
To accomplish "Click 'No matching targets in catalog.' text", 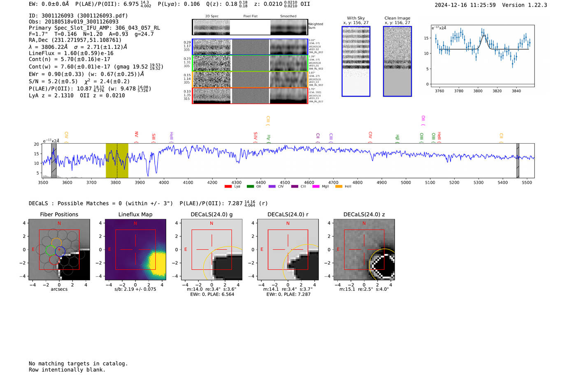I will pyautogui.click(x=78, y=364).
